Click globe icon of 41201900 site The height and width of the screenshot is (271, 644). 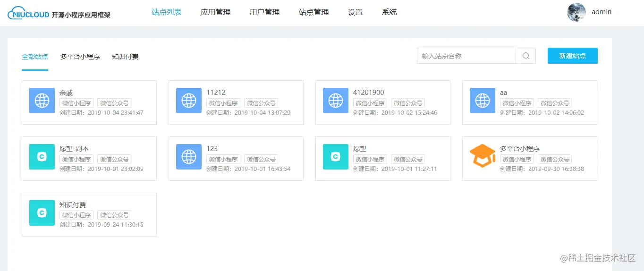click(x=336, y=101)
